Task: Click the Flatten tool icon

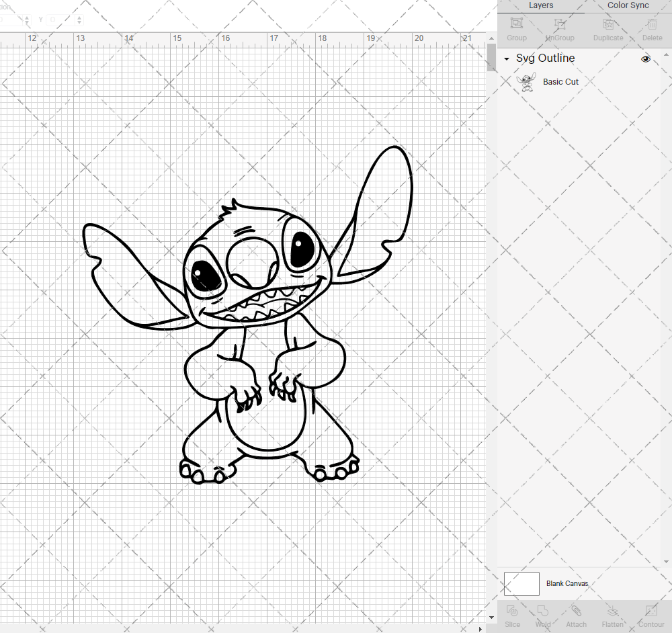Action: tap(612, 611)
